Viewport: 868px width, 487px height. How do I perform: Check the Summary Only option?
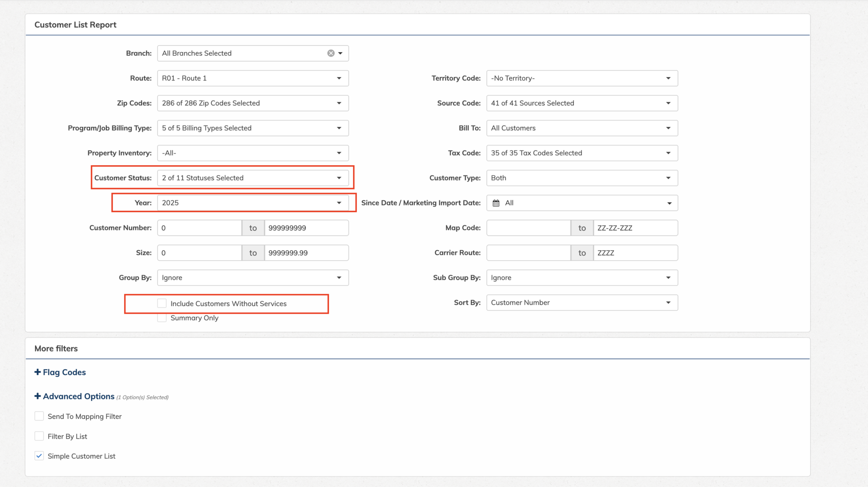tap(161, 318)
